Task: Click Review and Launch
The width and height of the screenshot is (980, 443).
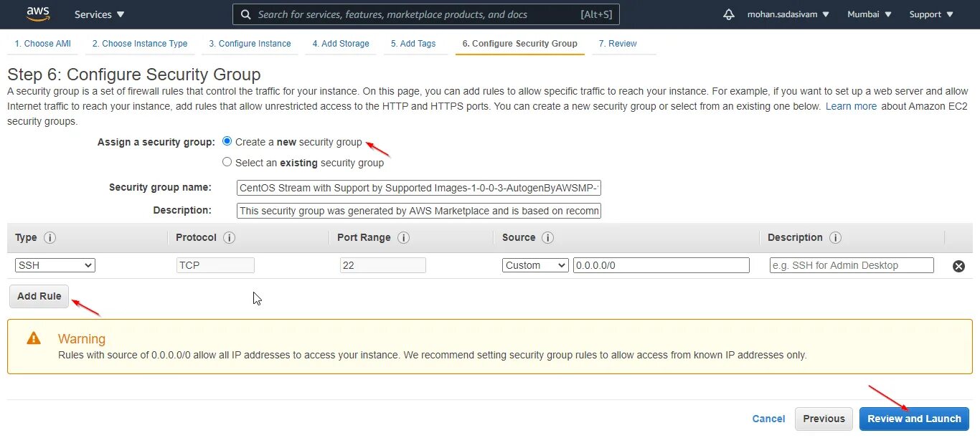Action: [x=914, y=419]
